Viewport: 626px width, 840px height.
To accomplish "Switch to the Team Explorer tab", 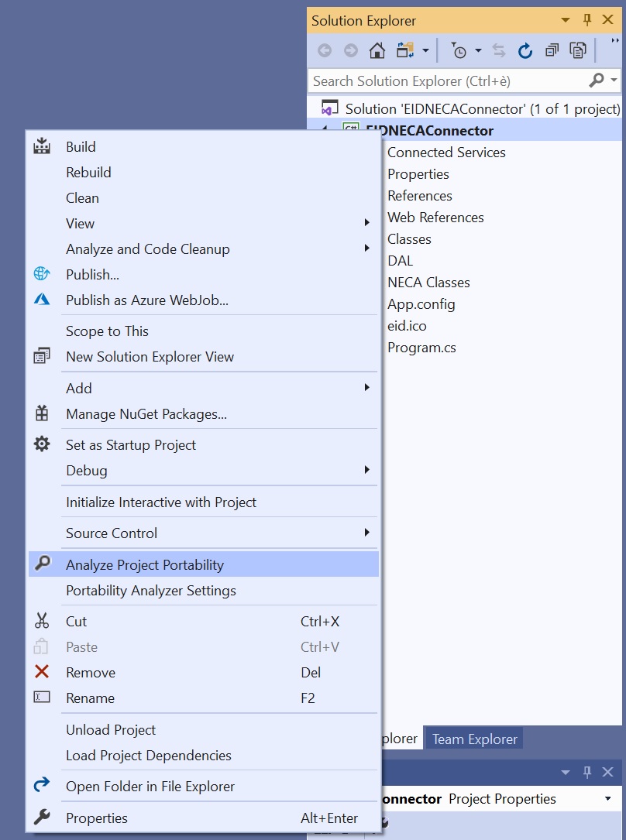I will pos(474,739).
